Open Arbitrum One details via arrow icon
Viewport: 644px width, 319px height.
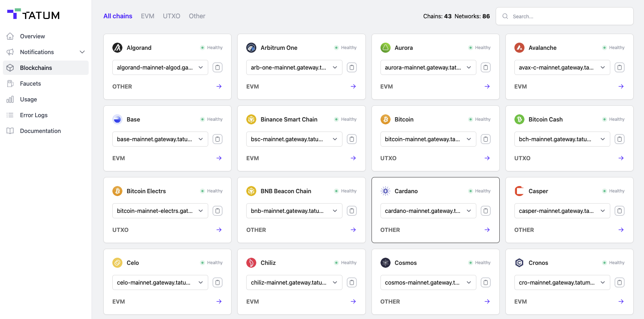click(353, 86)
